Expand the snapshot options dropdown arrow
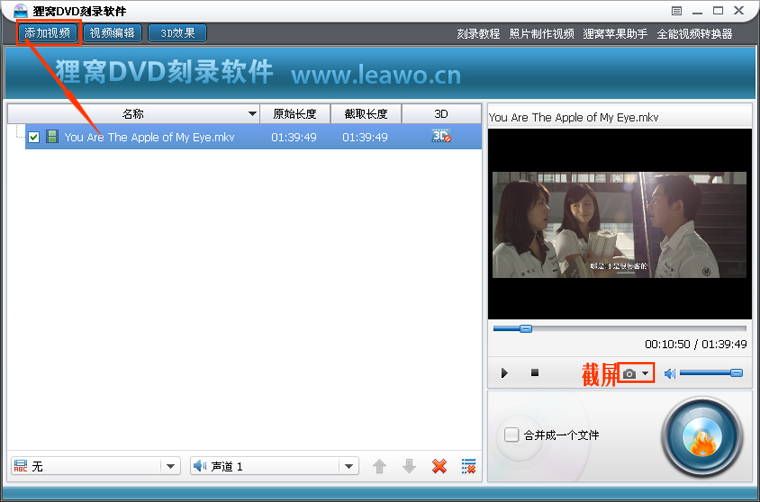The height and width of the screenshot is (502, 760). [x=645, y=374]
